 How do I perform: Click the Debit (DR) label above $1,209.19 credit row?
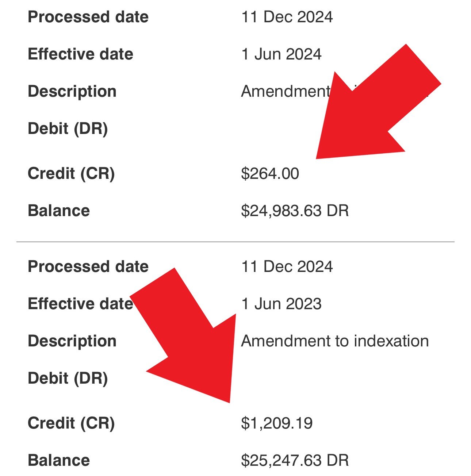pos(68,378)
